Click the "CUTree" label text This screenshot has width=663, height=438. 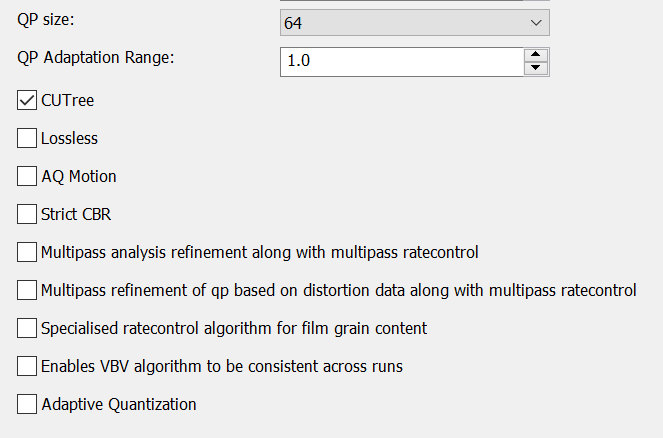pos(68,100)
